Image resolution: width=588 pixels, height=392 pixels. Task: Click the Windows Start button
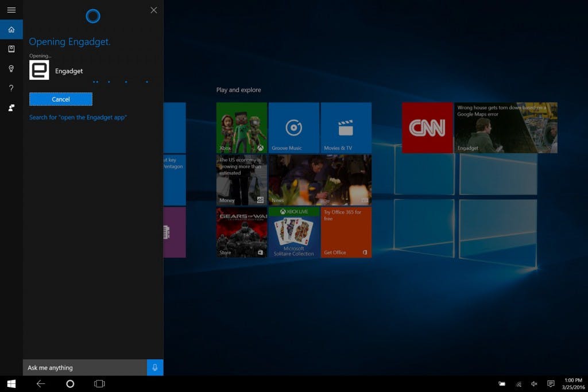(11, 384)
